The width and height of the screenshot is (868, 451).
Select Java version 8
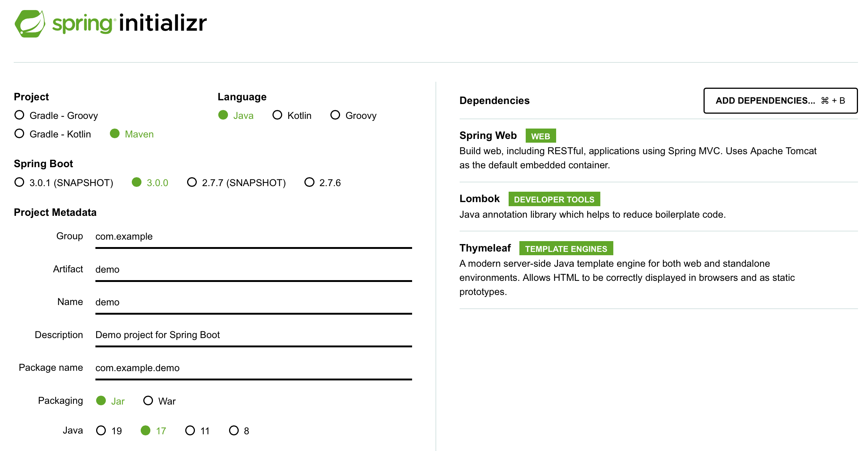[x=234, y=431]
